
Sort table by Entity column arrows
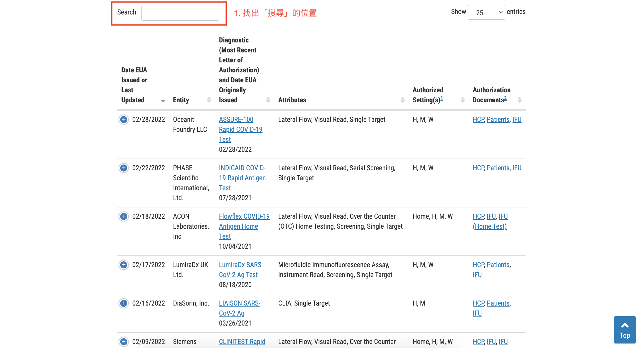click(x=209, y=100)
